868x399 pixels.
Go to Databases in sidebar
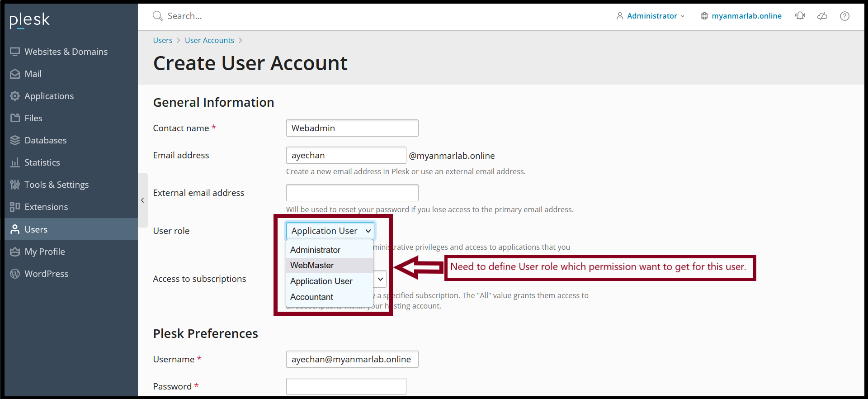(45, 140)
